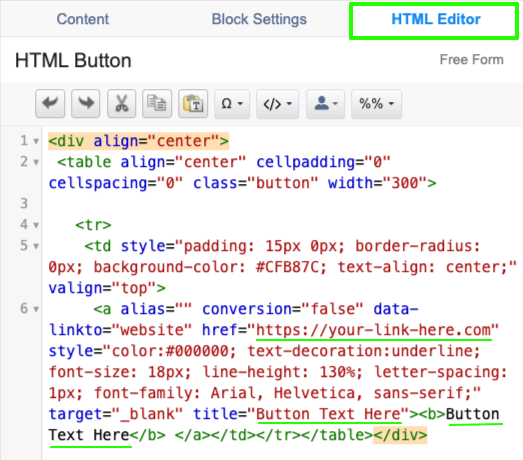Click the Redo arrow button
This screenshot has width=523, height=460.
pos(86,103)
